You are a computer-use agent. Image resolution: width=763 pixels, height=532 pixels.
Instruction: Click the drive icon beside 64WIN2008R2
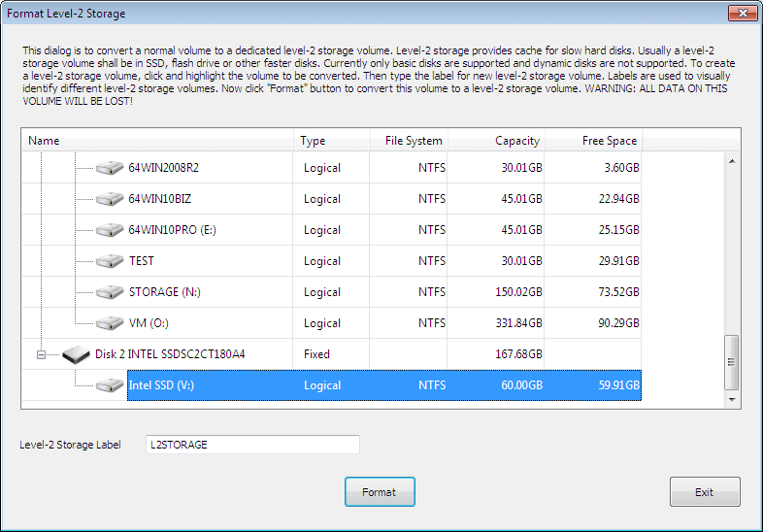point(110,168)
